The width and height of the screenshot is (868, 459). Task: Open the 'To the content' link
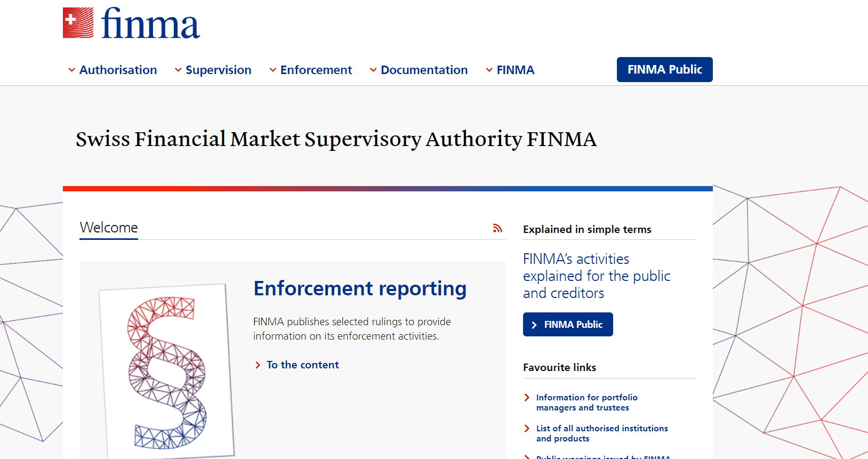302,365
